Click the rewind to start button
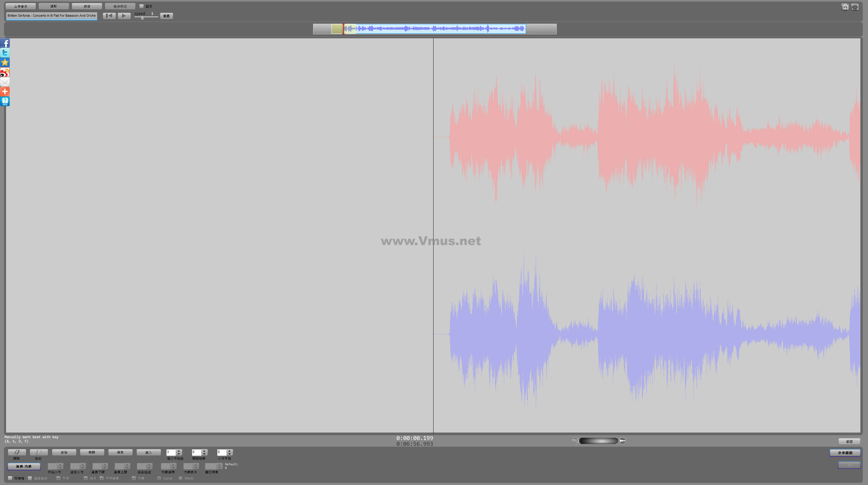 tap(109, 16)
